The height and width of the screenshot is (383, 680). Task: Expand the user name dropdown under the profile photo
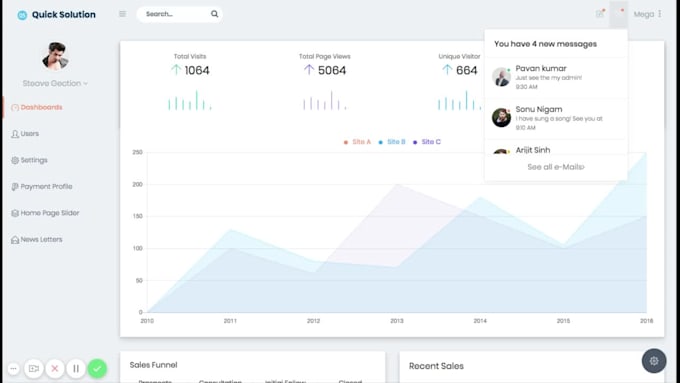(x=55, y=83)
